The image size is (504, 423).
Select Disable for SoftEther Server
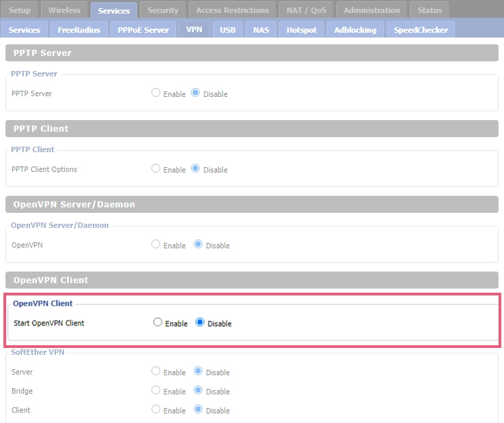198,371
